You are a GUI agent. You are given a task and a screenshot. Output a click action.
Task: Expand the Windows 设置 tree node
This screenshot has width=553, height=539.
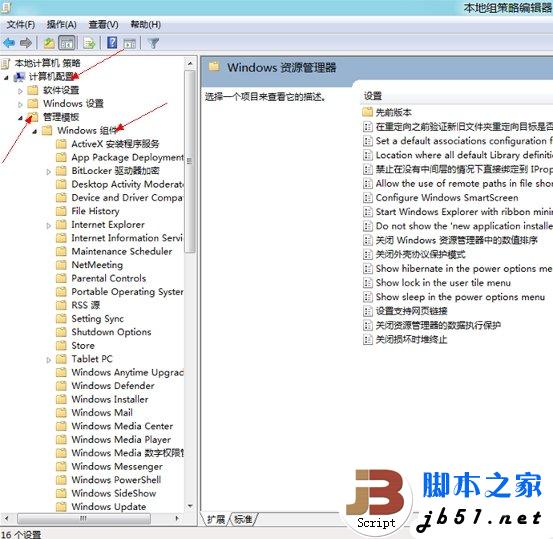(20, 104)
